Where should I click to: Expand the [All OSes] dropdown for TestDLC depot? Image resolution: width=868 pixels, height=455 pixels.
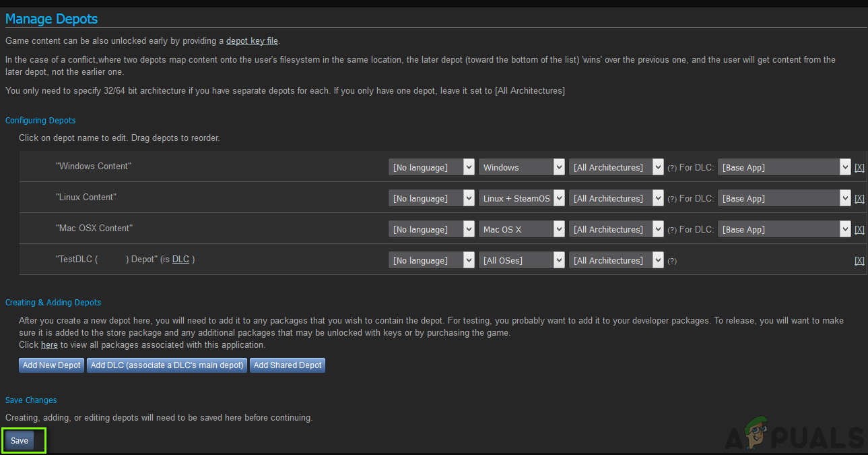[522, 260]
